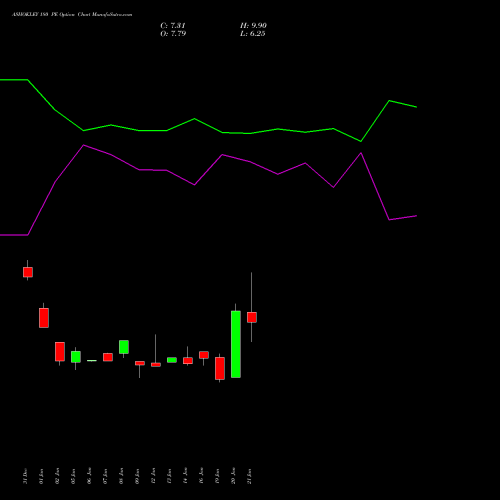Select the green candle for 08 Jan
Screen dimensions: 500x500
coord(124,347)
